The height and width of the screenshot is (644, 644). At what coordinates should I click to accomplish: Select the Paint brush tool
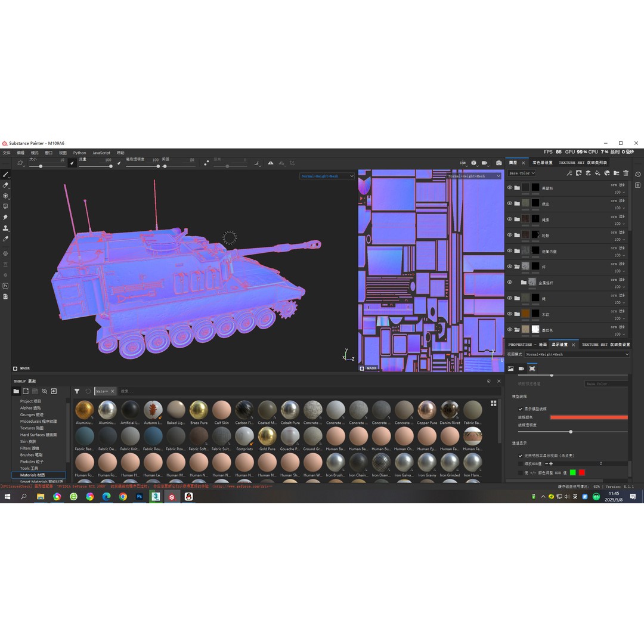click(6, 175)
